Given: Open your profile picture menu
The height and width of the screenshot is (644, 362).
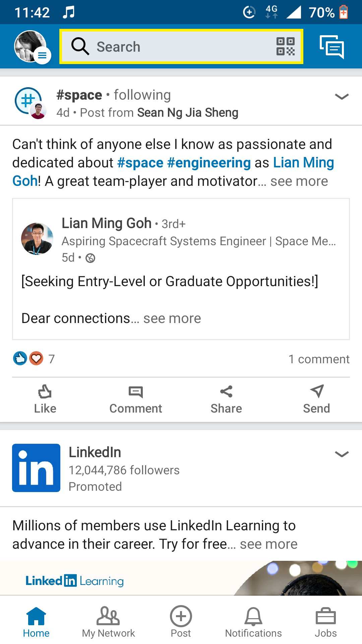Looking at the screenshot, I should 31,47.
